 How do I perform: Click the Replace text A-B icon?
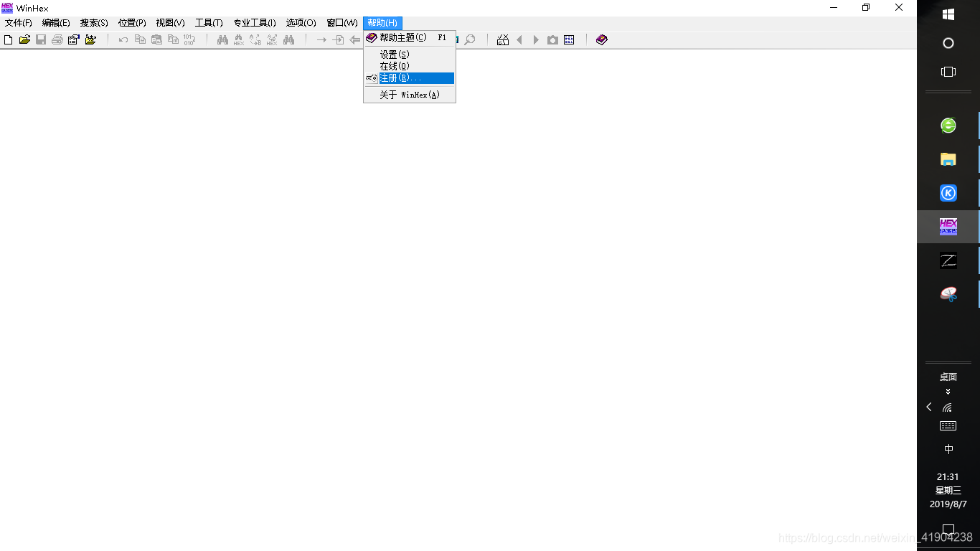pos(255,40)
